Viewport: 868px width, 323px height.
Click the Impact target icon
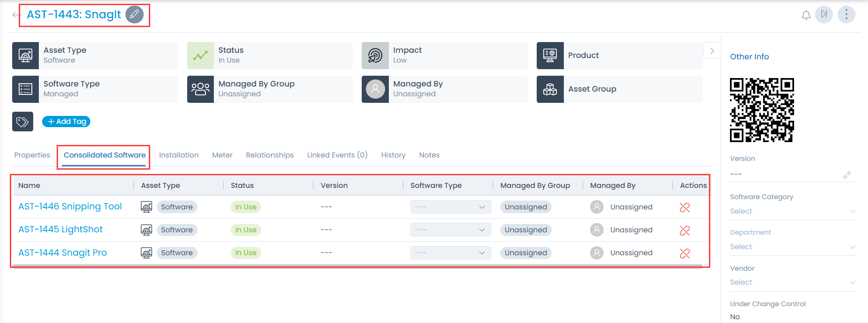coord(375,56)
